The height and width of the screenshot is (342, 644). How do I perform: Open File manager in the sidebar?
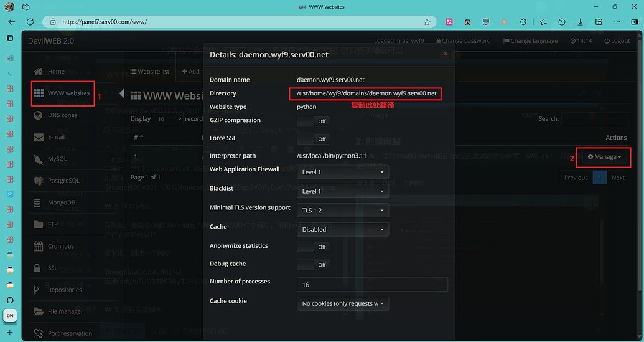tap(58, 311)
